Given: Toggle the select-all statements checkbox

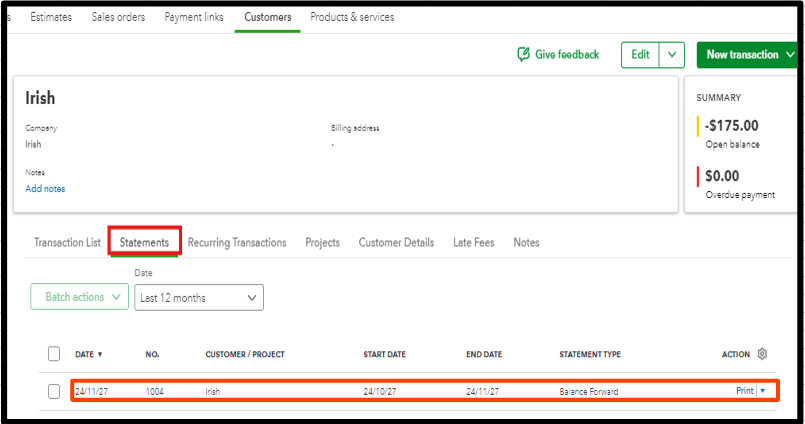Looking at the screenshot, I should [x=54, y=354].
